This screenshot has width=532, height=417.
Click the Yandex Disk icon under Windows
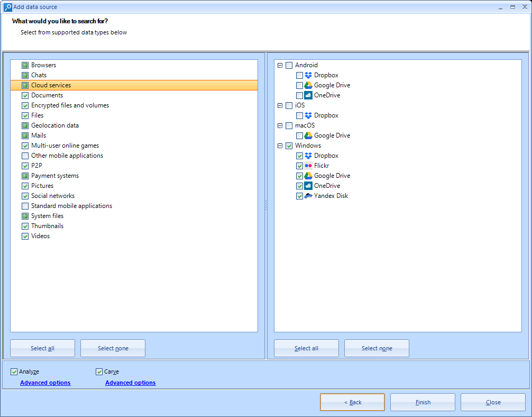pos(308,196)
